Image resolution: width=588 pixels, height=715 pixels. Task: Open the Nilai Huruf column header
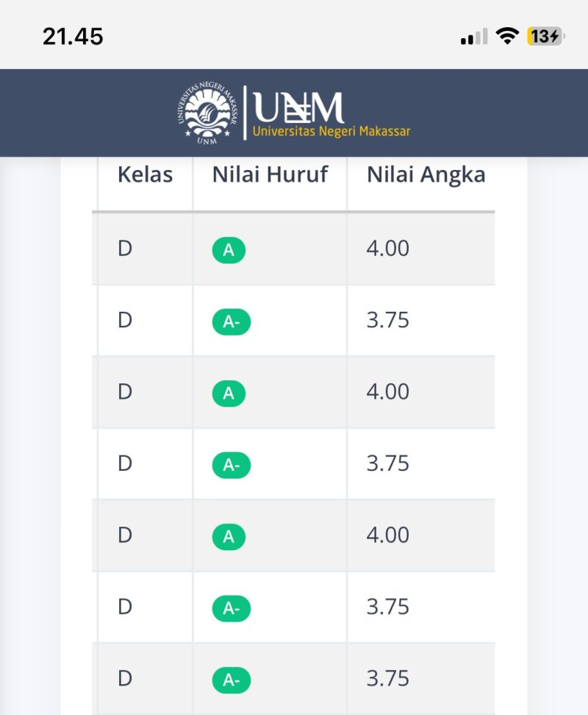(270, 174)
